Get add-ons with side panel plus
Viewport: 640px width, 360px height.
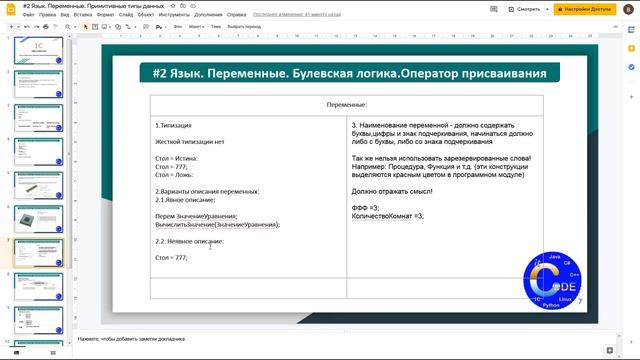tap(631, 97)
